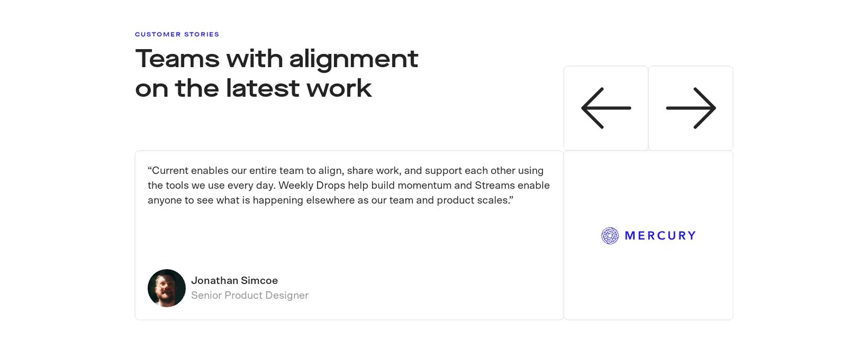Click the heading line 'on the latest work'
The image size is (868, 353).
[x=253, y=88]
